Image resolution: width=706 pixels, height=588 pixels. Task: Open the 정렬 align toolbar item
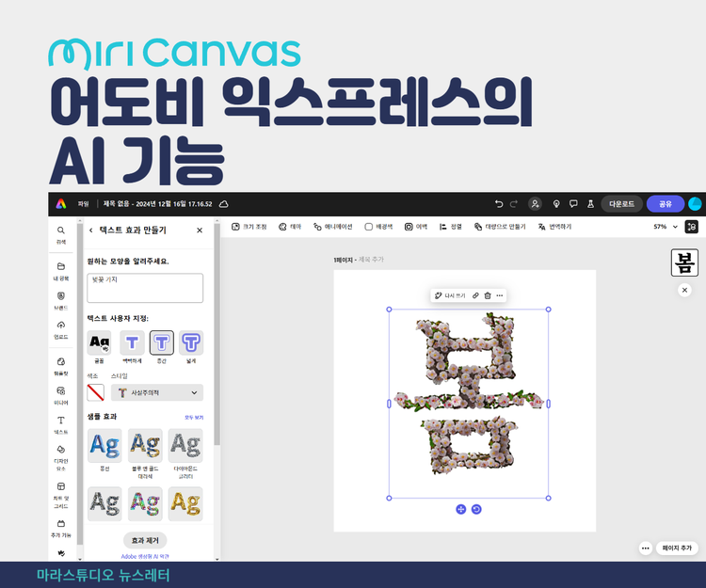point(451,227)
